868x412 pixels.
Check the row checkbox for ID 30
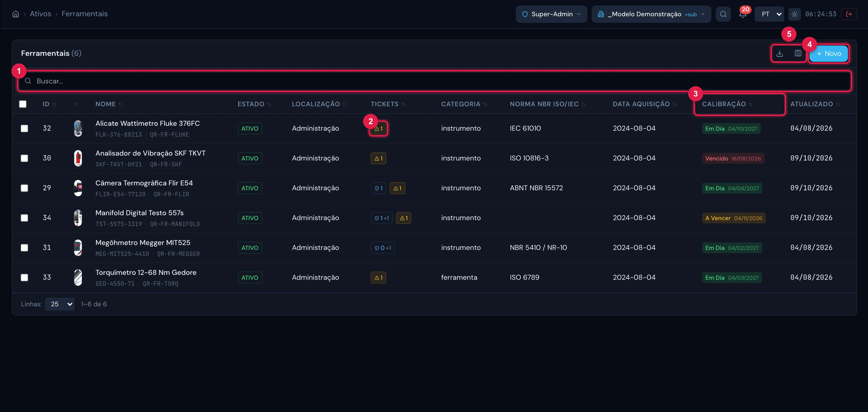(24, 159)
